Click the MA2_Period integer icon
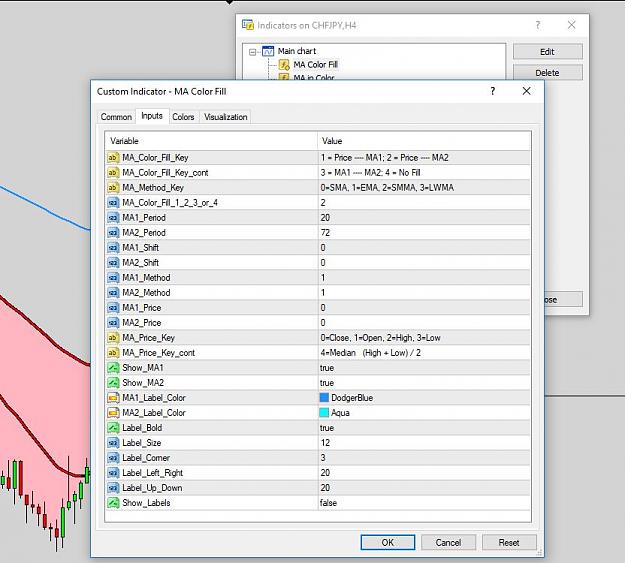 click(113, 232)
